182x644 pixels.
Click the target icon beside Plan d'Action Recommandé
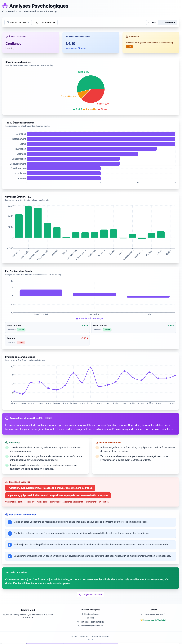coord(7,515)
